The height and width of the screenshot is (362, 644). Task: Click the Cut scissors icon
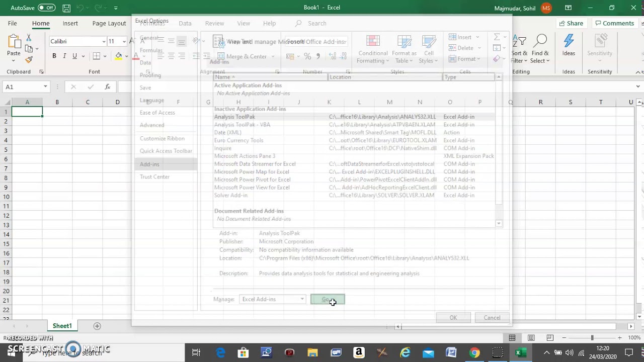point(29,38)
